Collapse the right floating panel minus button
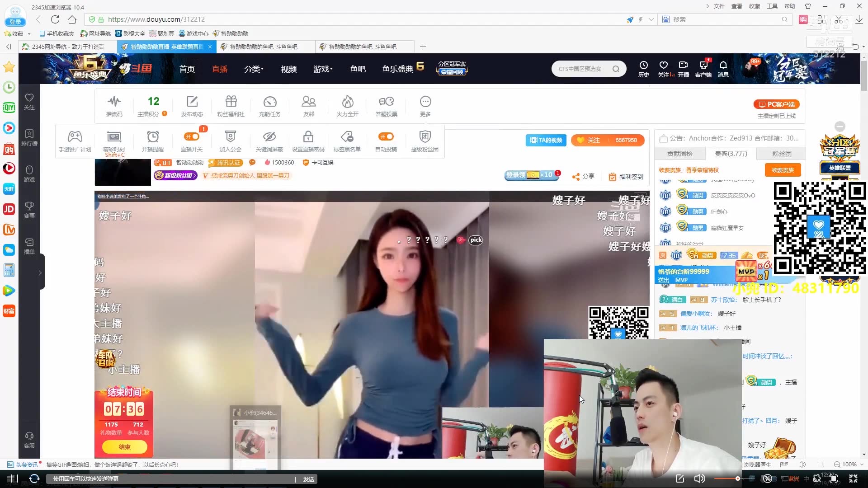This screenshot has height=488, width=868. pyautogui.click(x=840, y=126)
